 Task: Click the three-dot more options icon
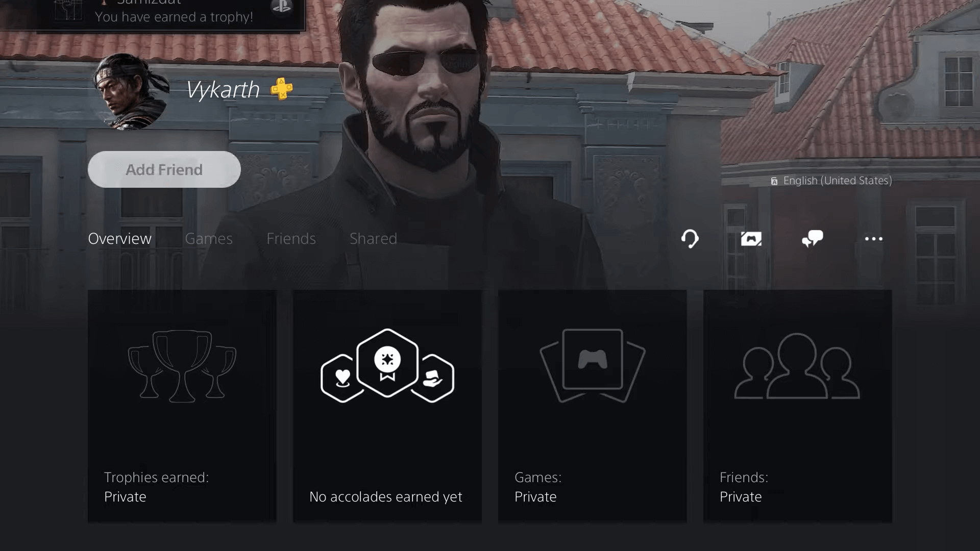(873, 239)
